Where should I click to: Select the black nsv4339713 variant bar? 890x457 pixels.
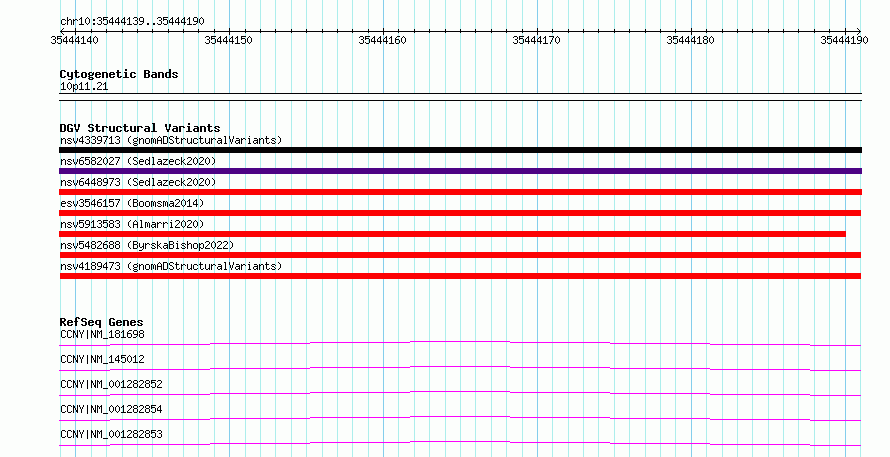tap(460, 150)
